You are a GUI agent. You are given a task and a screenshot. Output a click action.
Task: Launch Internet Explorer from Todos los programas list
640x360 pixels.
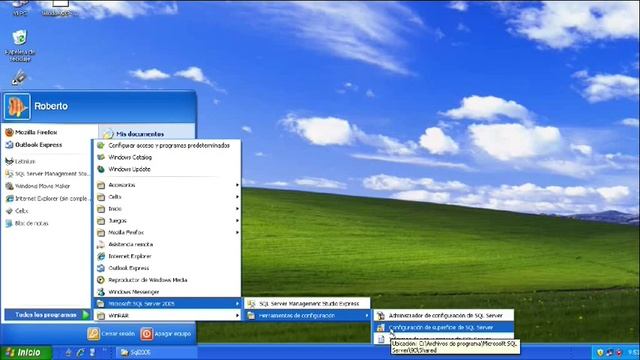coord(167,256)
